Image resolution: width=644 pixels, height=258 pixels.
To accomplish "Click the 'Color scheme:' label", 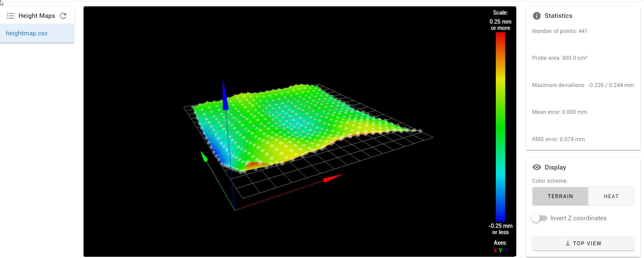I will pyautogui.click(x=550, y=181).
